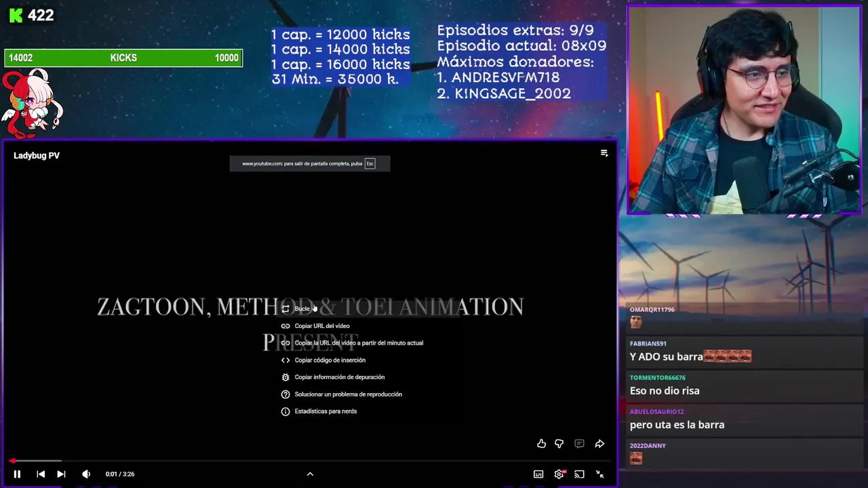Skip to the next video
Screen dimensions: 868x488
click(61, 474)
